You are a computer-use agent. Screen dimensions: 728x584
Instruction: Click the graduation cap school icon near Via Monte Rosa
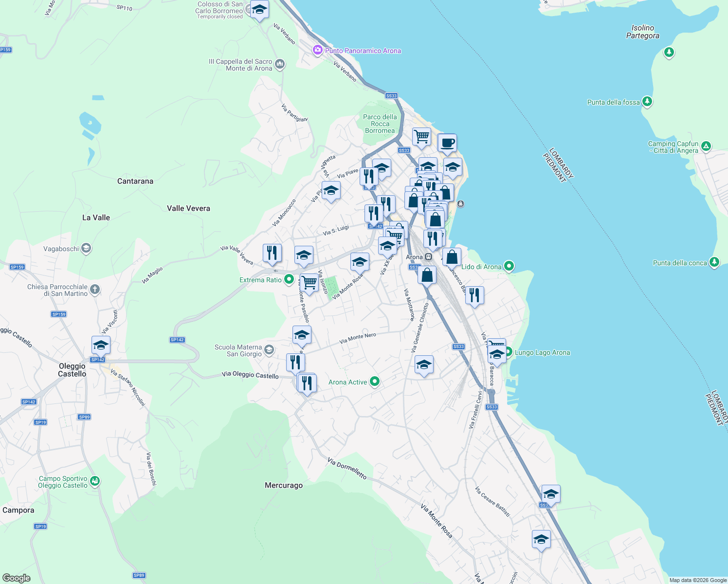360,262
